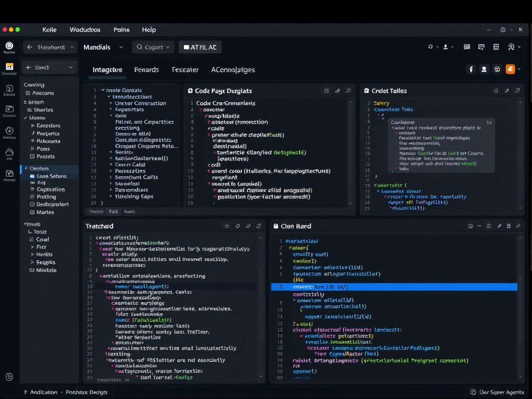Open the Sbvct dropdown in the sidebar
Image resolution: width=532 pixels, height=399 pixels.
(x=49, y=68)
